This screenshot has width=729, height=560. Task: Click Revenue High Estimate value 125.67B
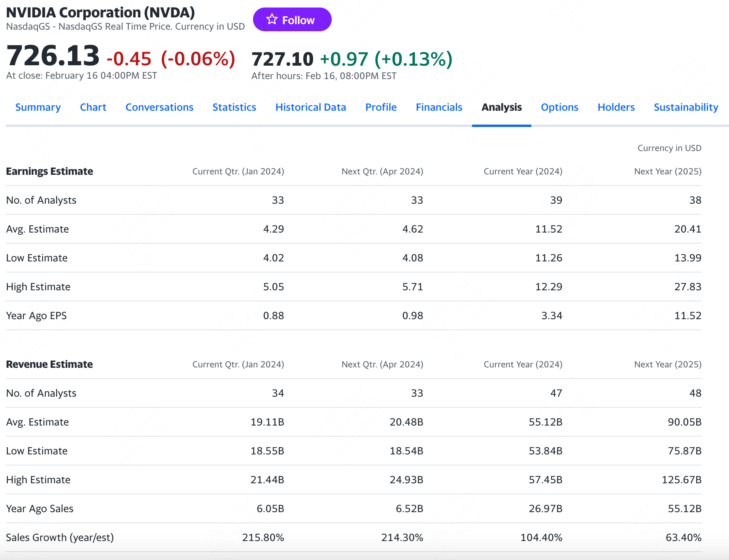tap(682, 480)
